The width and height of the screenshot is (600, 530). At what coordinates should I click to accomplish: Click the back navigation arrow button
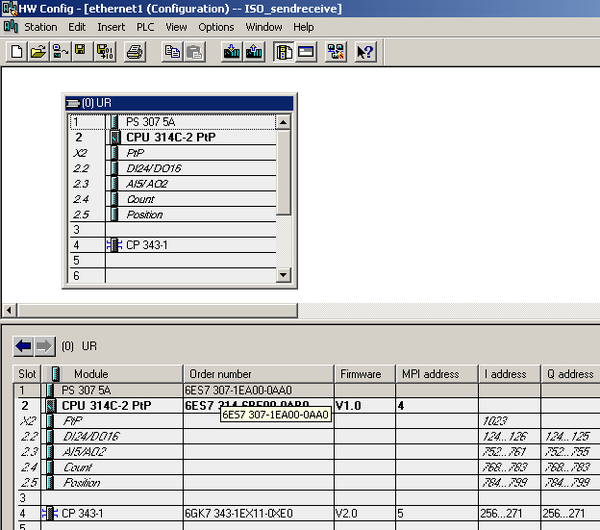pyautogui.click(x=24, y=346)
